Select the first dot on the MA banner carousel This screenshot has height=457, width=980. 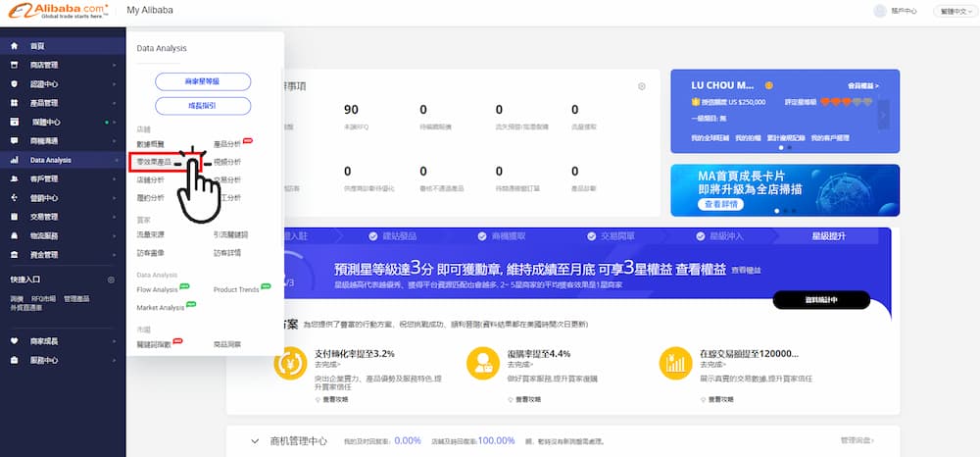coord(777,211)
